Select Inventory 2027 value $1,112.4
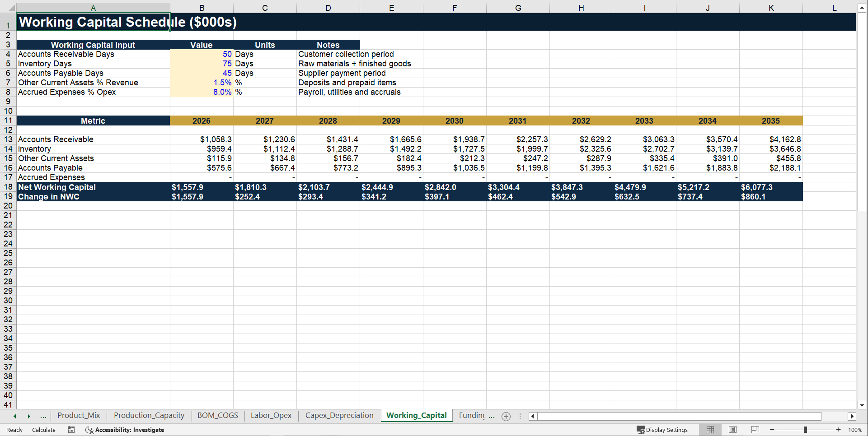 click(x=265, y=149)
